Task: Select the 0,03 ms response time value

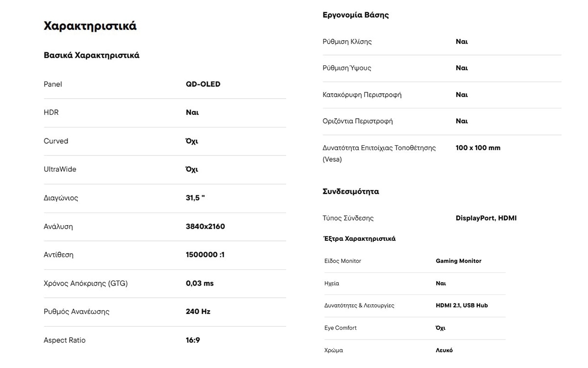Action: point(199,284)
